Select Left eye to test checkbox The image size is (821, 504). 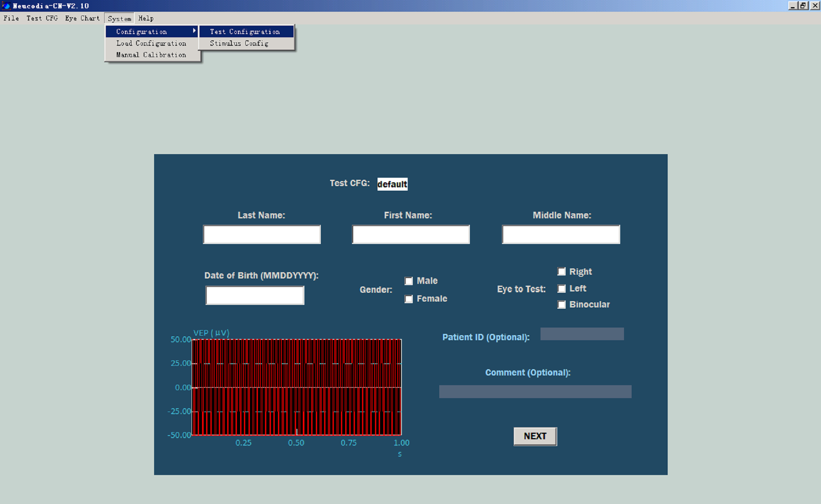coord(561,289)
